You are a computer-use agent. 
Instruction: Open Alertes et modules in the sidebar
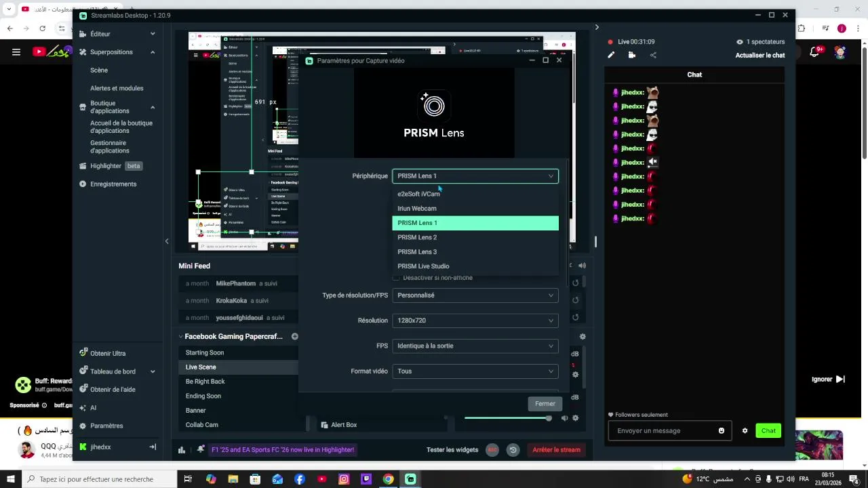pos(117,88)
